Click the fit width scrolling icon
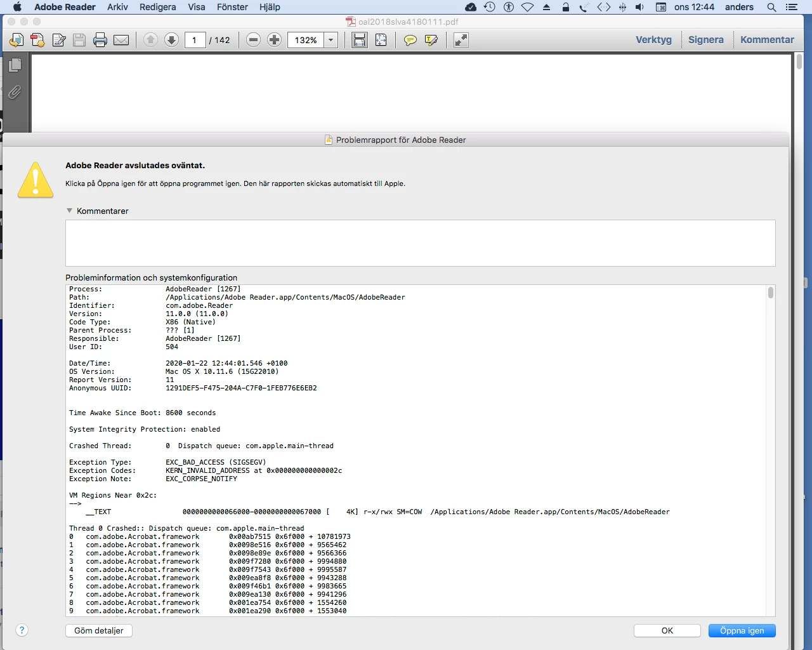The image size is (812, 650). click(360, 40)
